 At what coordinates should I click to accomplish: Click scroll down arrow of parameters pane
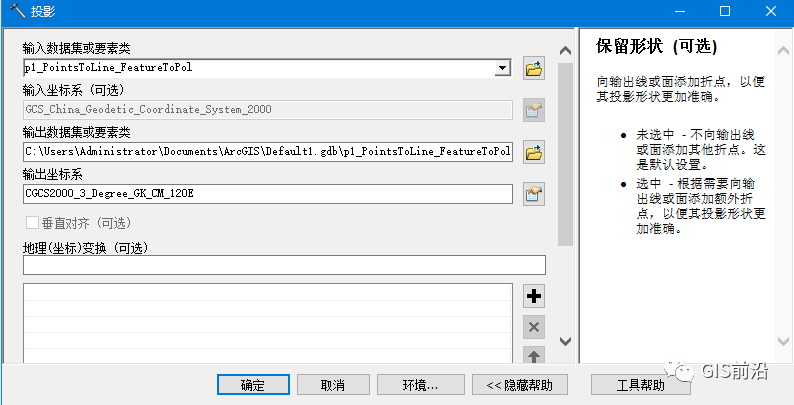click(565, 342)
